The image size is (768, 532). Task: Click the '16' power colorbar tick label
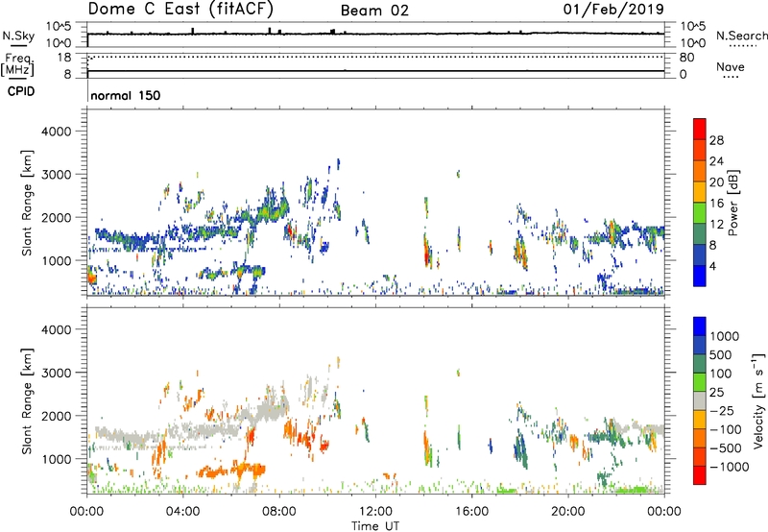pos(716,204)
